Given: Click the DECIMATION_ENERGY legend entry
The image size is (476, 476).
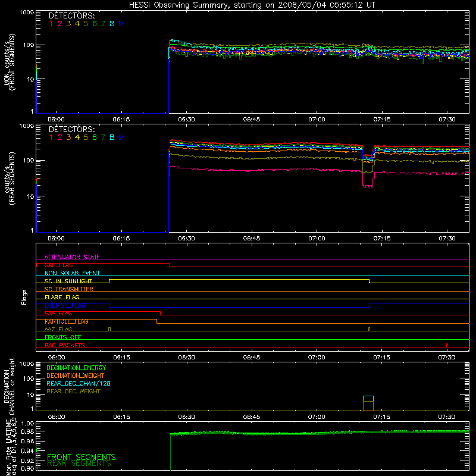Looking at the screenshot, I should tap(76, 368).
